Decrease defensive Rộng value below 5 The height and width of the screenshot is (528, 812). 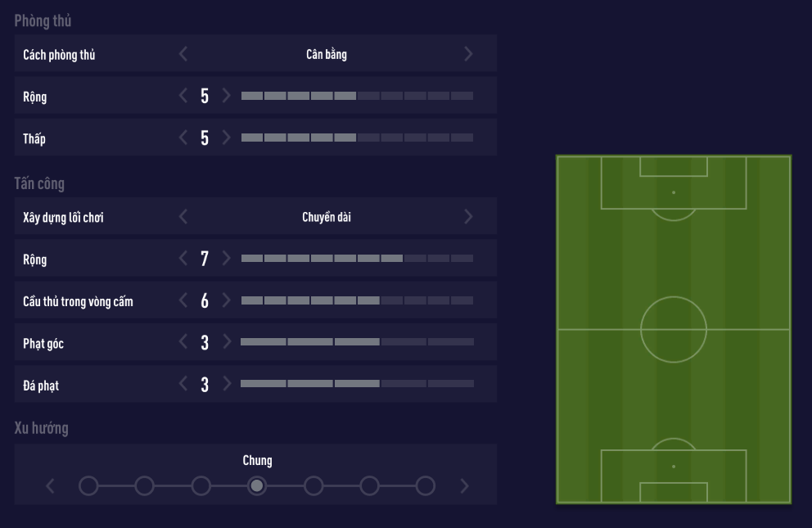pyautogui.click(x=183, y=96)
